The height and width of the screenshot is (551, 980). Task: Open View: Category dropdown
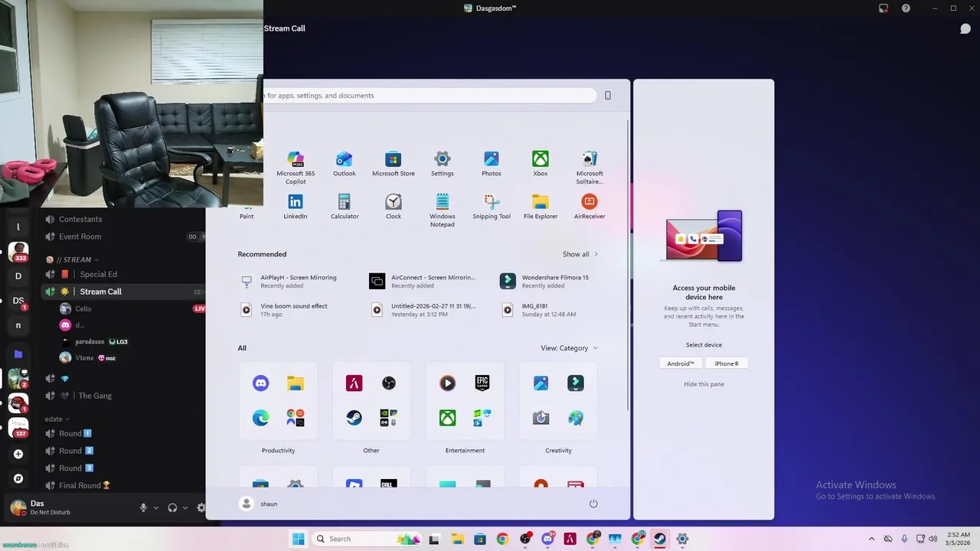pyautogui.click(x=569, y=348)
